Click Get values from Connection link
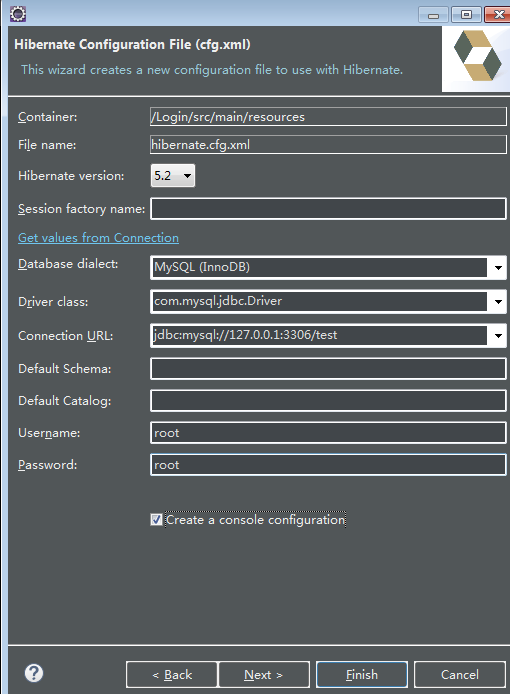Viewport: 510px width, 694px height. click(98, 238)
